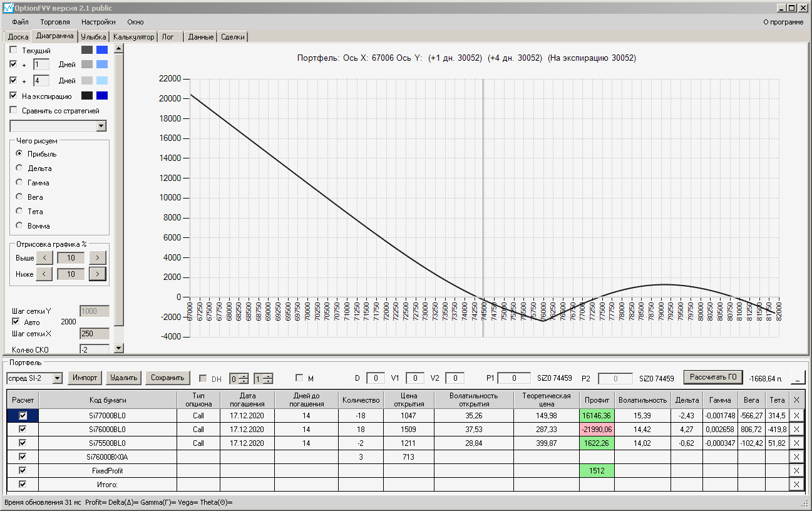
Task: Click the first DH stepper showing 0
Action: (239, 378)
